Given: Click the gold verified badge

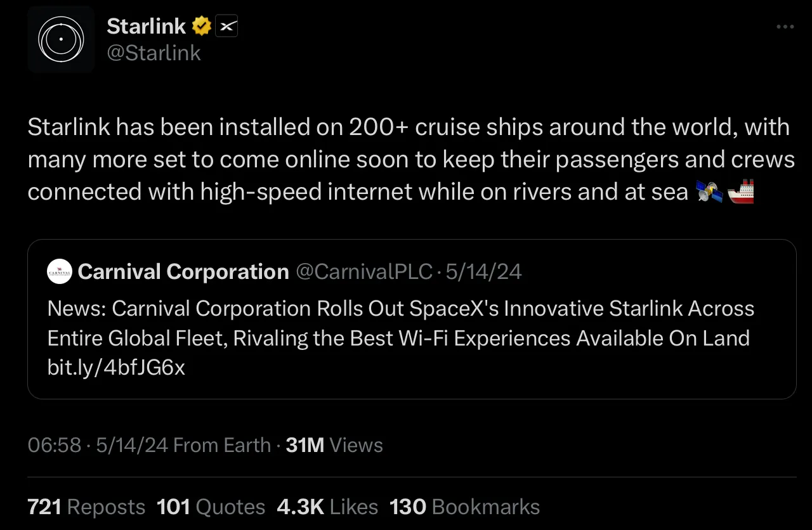Looking at the screenshot, I should click(x=202, y=27).
